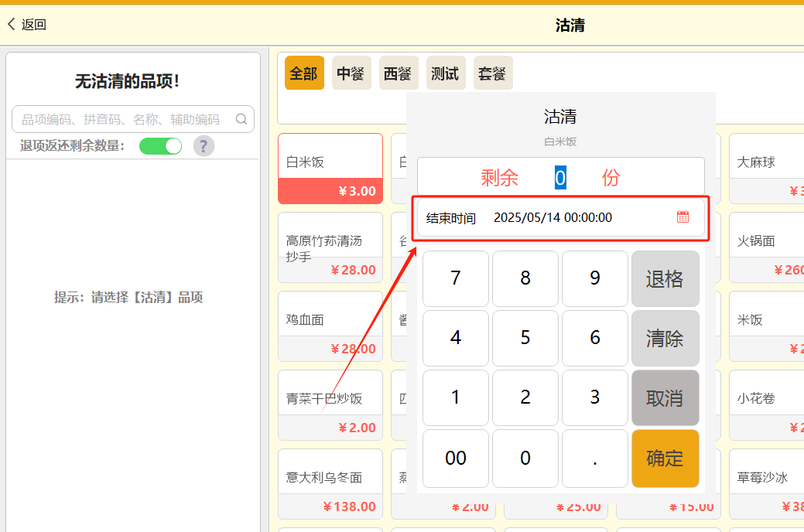Image resolution: width=804 pixels, height=532 pixels.
Task: Open the 测试 category tab
Action: (446, 73)
